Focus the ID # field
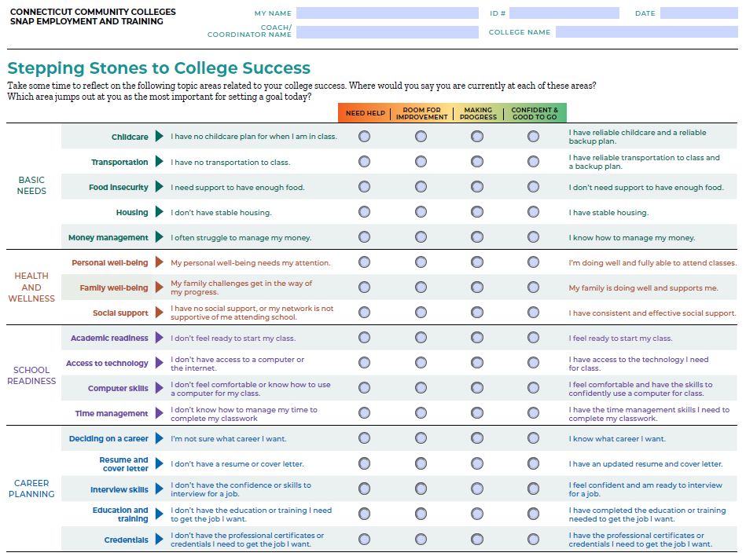The image size is (746, 560). pyautogui.click(x=564, y=13)
